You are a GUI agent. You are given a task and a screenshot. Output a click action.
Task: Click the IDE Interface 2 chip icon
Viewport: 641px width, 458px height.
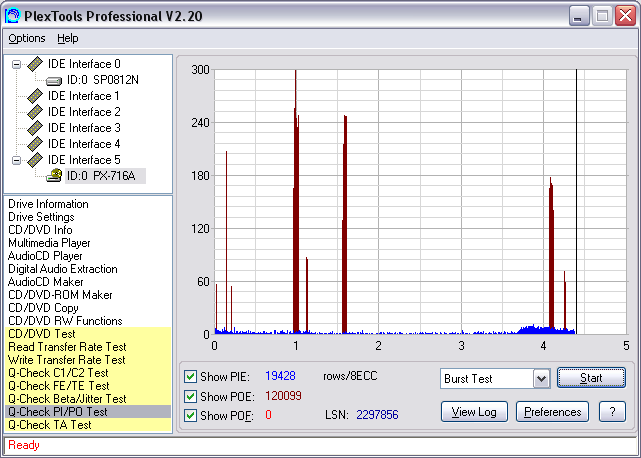[35, 112]
